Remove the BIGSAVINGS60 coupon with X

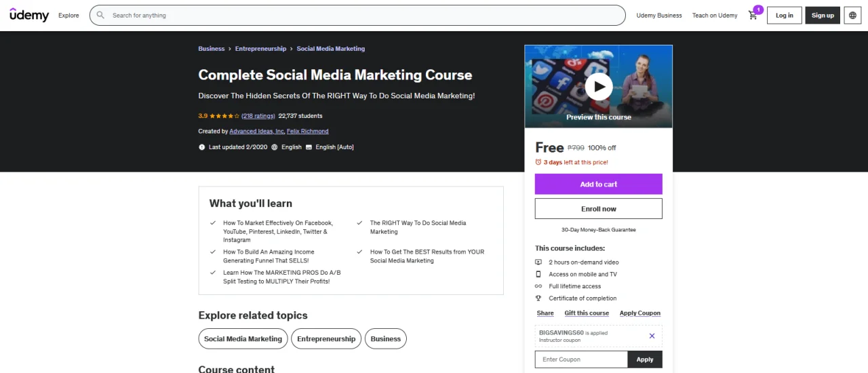[x=652, y=336]
